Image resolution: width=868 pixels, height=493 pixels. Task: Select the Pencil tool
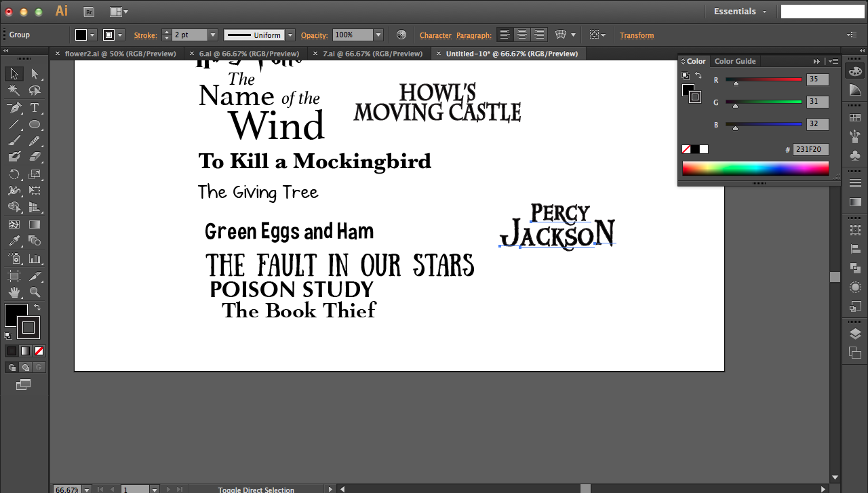click(35, 140)
